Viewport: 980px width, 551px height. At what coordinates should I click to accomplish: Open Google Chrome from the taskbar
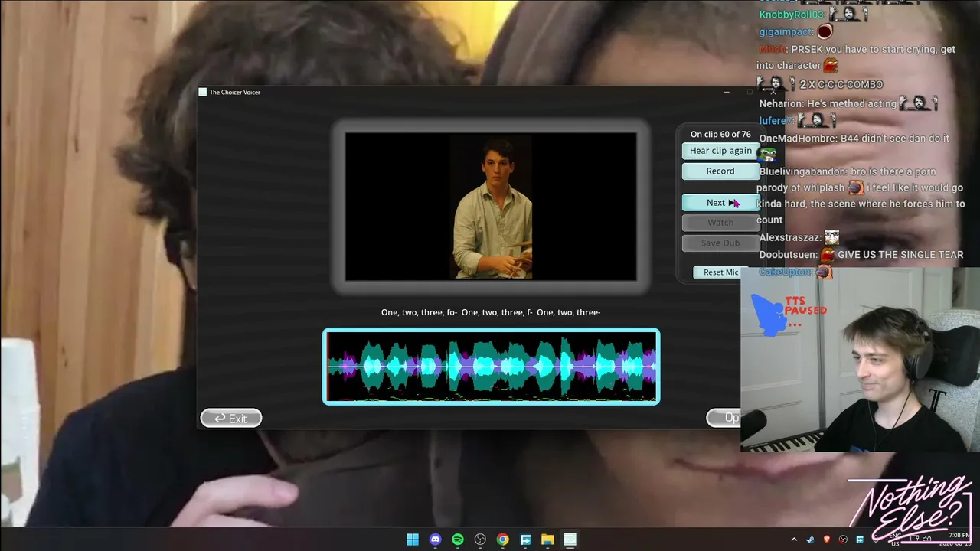click(502, 540)
